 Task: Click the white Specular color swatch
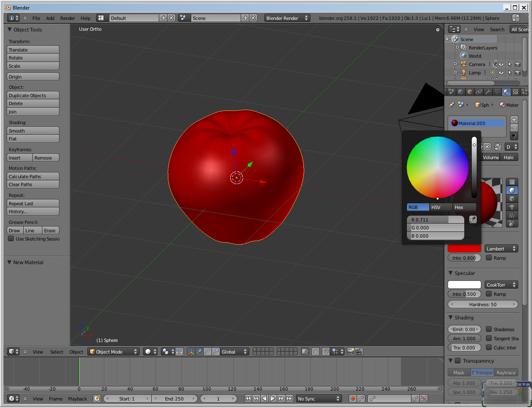[x=464, y=284]
